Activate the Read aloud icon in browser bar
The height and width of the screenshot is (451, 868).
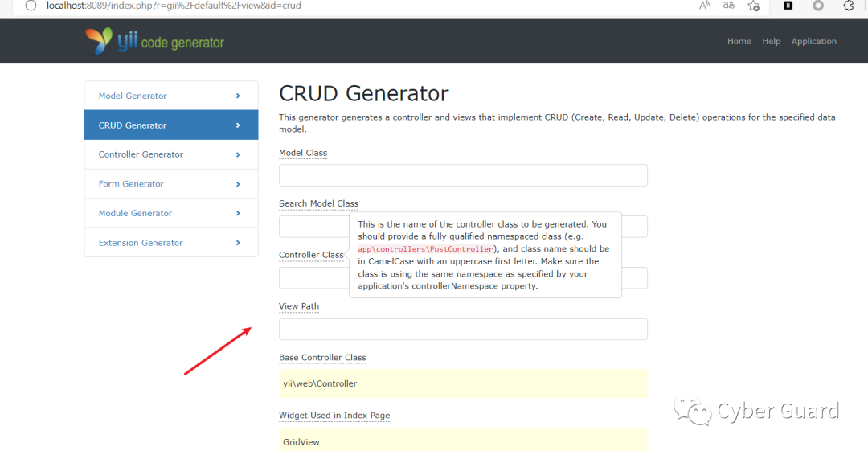tap(704, 6)
